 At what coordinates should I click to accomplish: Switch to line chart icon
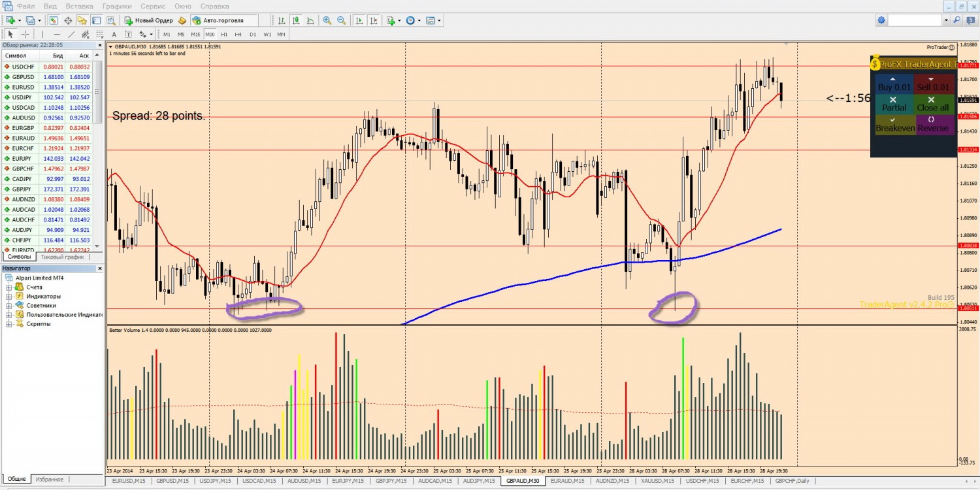(x=310, y=20)
